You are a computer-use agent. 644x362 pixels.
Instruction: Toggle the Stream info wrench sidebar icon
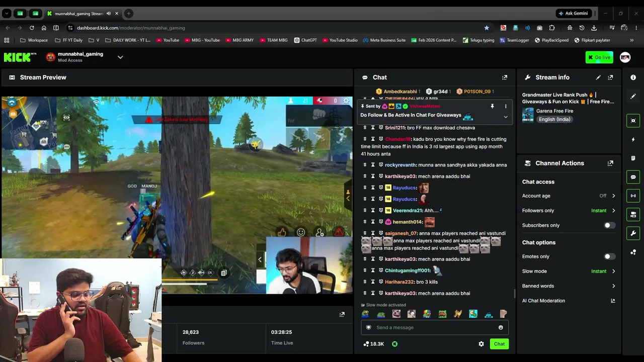[x=633, y=233]
